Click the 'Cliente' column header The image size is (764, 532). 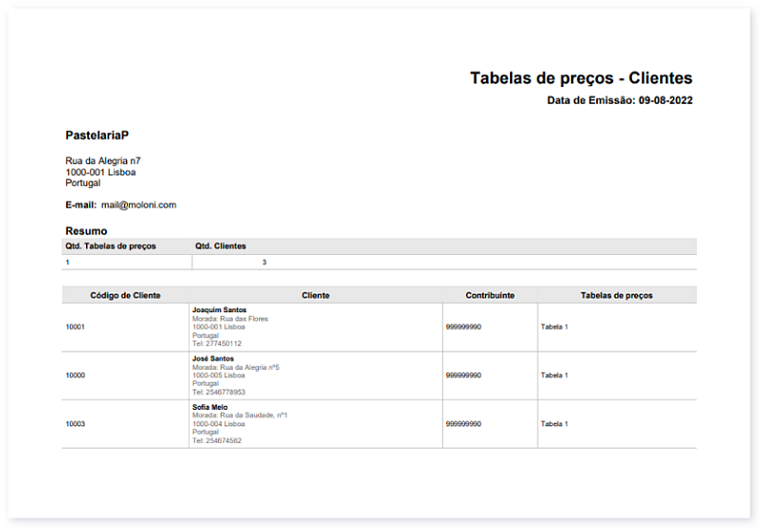315,295
